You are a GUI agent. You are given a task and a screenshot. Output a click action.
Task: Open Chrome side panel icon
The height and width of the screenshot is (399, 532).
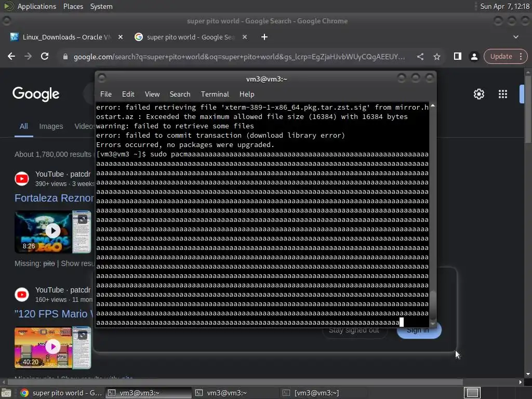[x=457, y=56]
